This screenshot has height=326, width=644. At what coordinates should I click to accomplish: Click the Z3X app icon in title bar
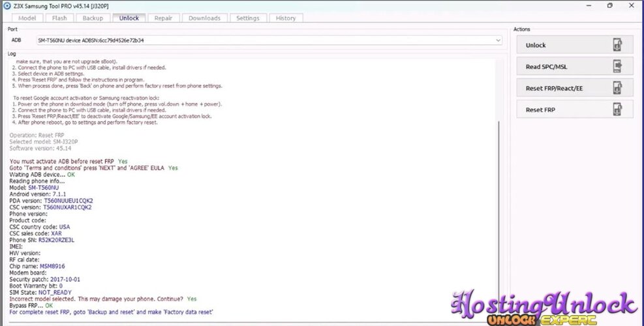(x=7, y=6)
